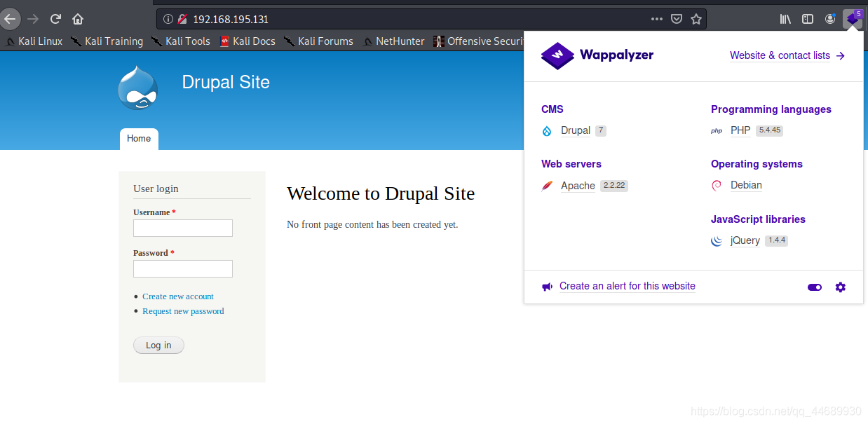The image size is (868, 424).
Task: Click the jQuery icon in Wappalyzer
Action: pos(717,240)
